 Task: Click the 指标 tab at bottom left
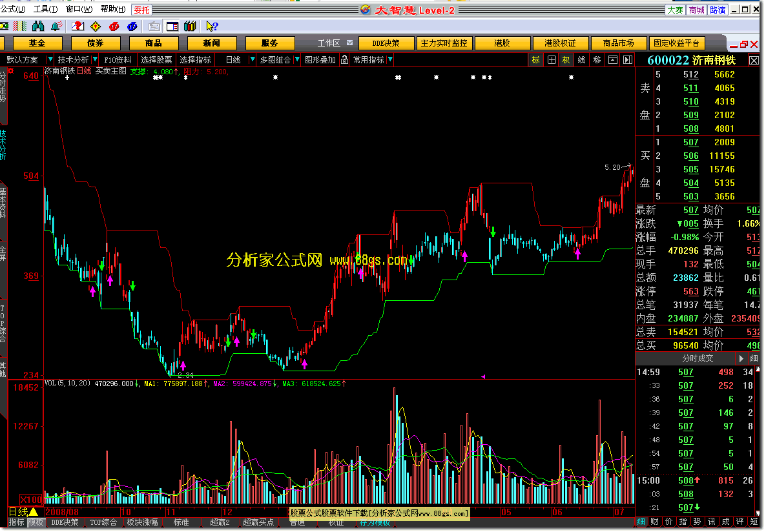[x=16, y=522]
